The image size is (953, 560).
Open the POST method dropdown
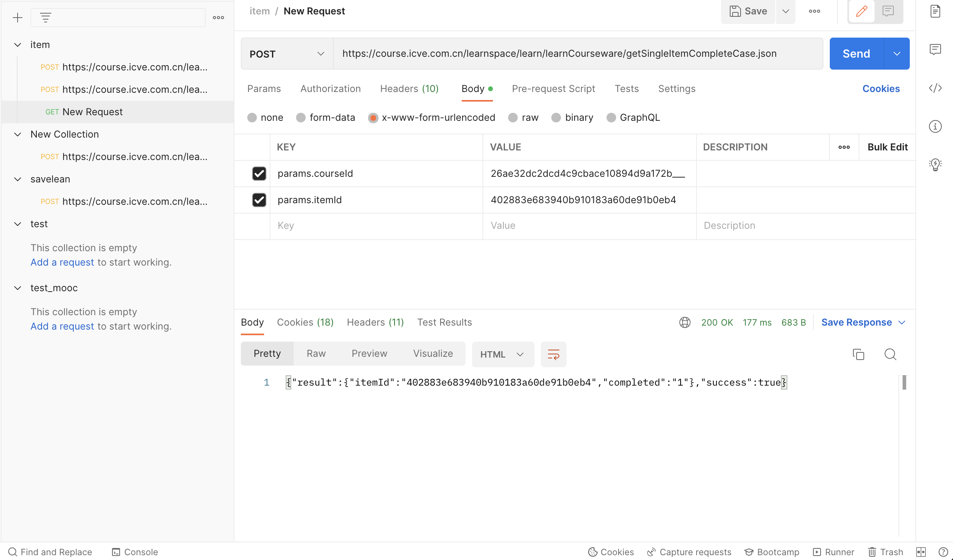286,54
